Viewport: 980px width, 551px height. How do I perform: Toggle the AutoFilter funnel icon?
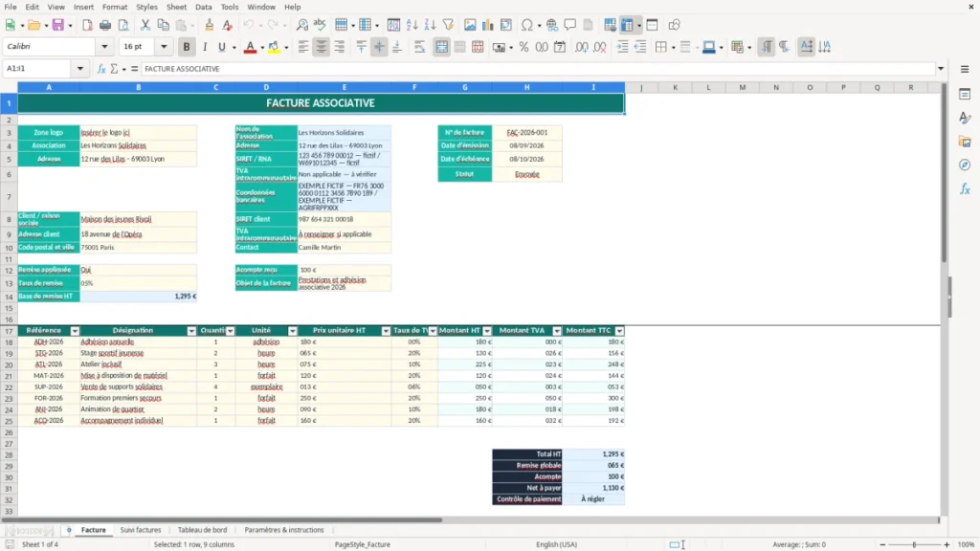(x=448, y=25)
